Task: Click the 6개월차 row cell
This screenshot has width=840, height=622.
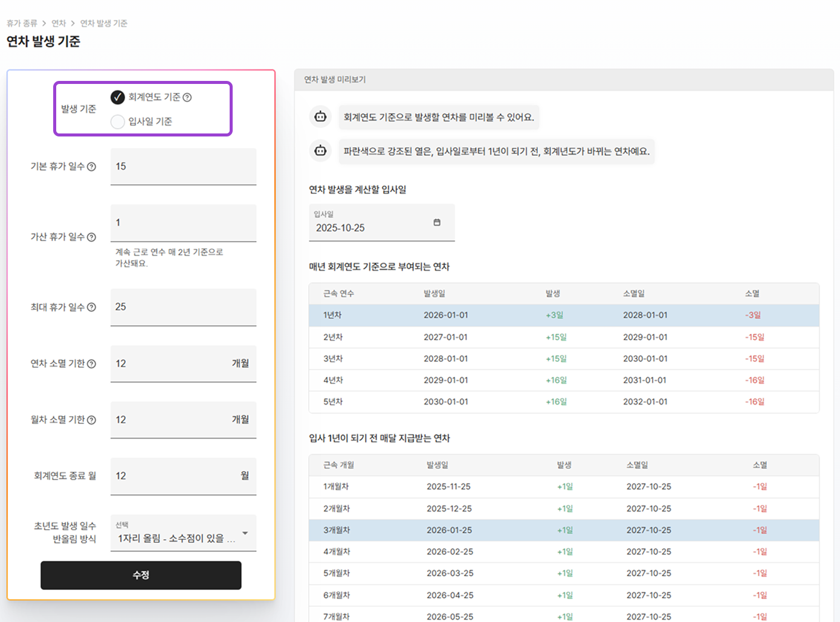Action: (337, 595)
